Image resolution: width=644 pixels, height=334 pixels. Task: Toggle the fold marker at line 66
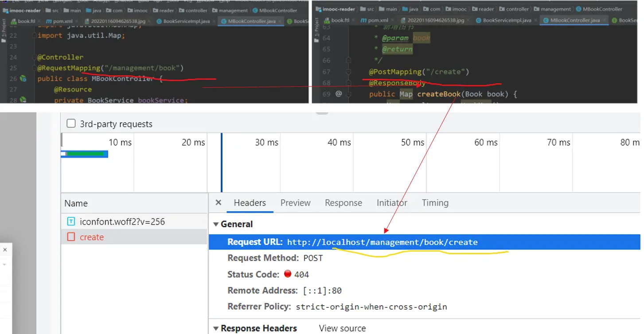pos(349,60)
